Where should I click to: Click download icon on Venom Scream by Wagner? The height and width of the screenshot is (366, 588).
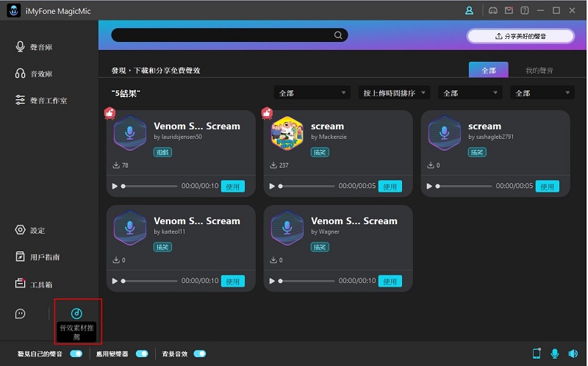(x=273, y=260)
